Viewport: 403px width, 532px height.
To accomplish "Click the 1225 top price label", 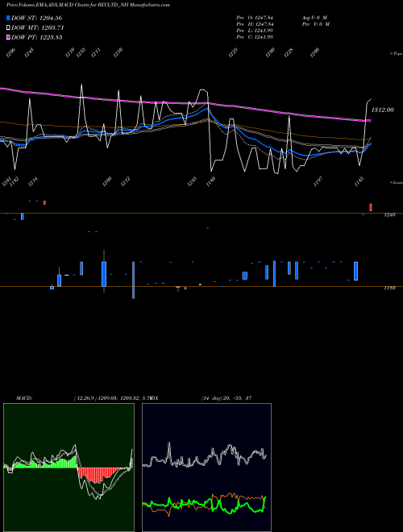I will click(233, 52).
